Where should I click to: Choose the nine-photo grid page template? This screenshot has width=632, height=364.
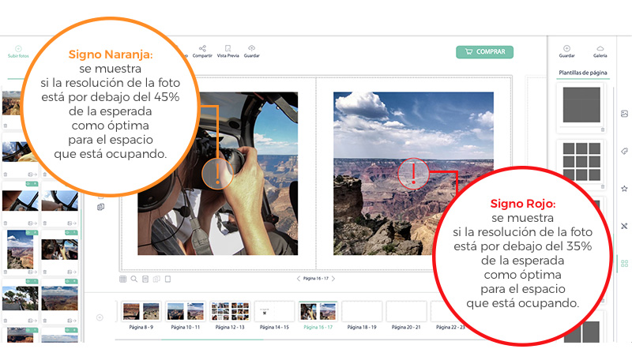(581, 161)
